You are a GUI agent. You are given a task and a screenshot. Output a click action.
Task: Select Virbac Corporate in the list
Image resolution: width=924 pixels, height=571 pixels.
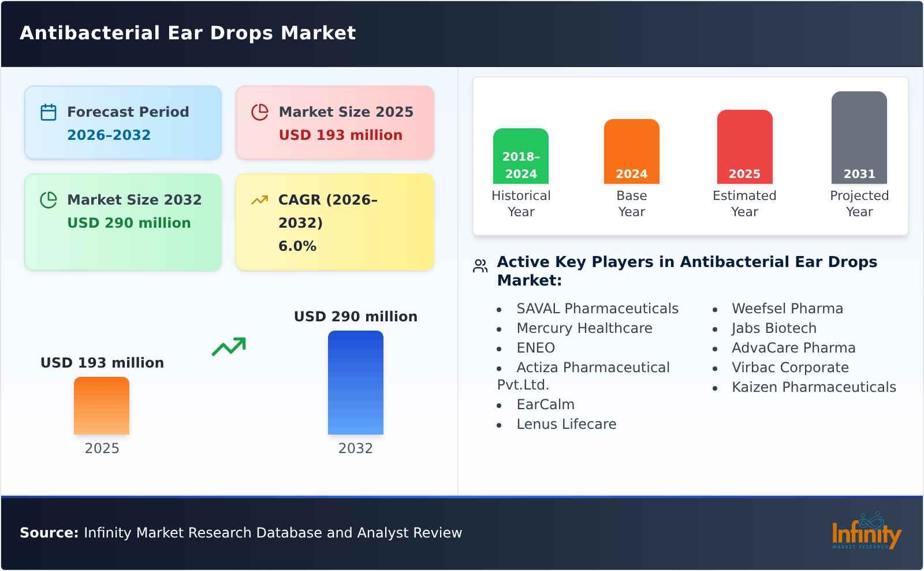(x=791, y=368)
